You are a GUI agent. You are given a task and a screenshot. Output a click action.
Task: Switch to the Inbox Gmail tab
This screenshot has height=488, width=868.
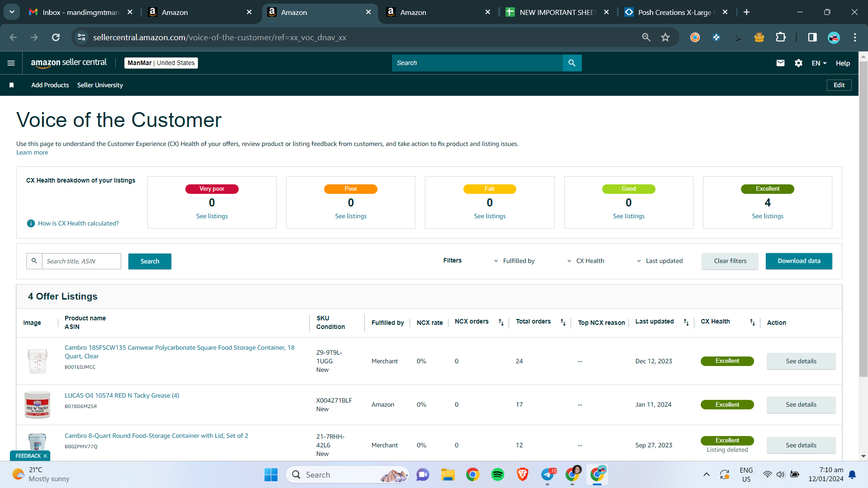point(80,12)
